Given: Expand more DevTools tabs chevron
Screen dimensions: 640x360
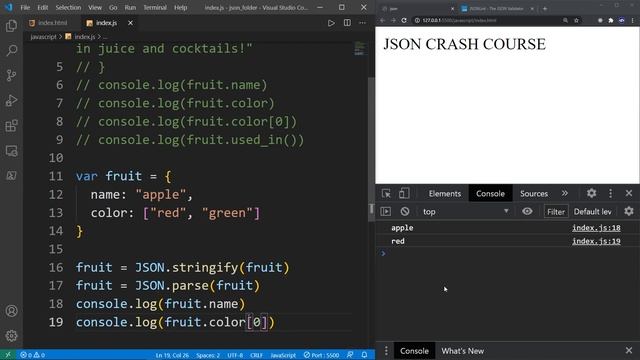Looking at the screenshot, I should (x=564, y=193).
